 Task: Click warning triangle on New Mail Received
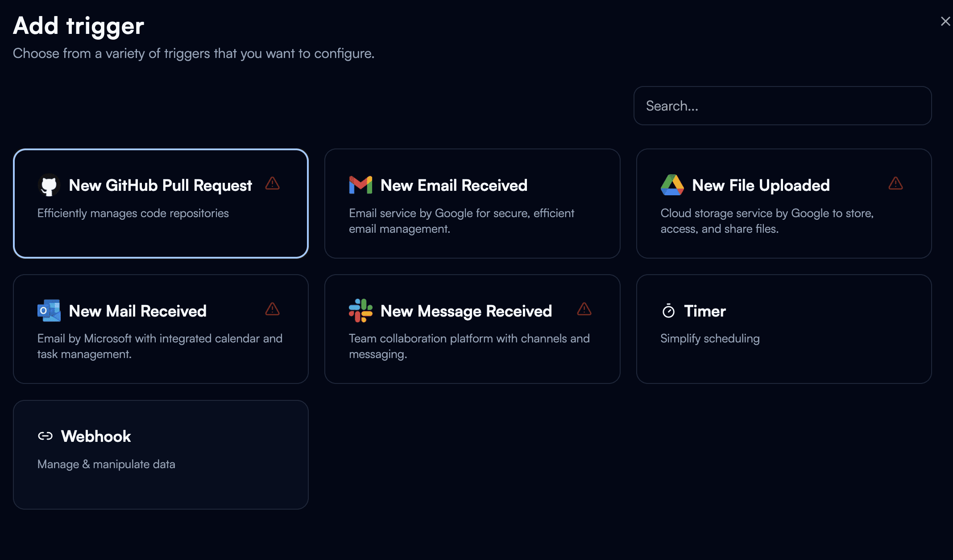pyautogui.click(x=272, y=309)
